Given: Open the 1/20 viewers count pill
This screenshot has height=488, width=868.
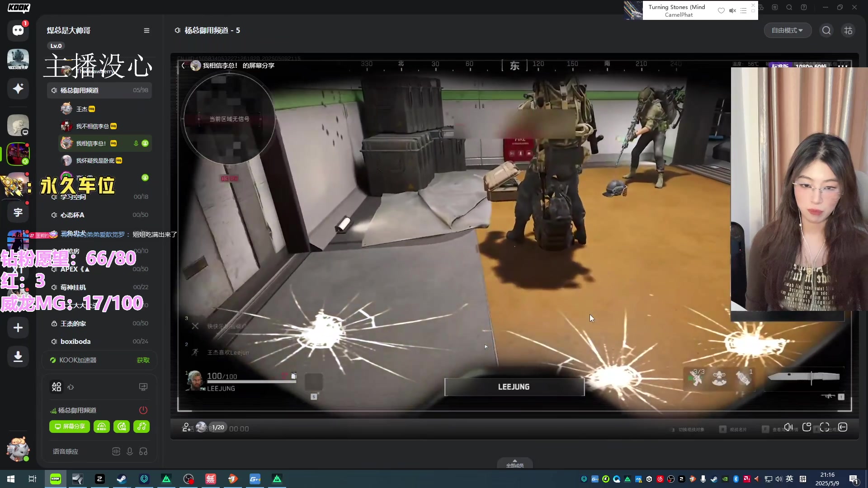Looking at the screenshot, I should pos(217,427).
